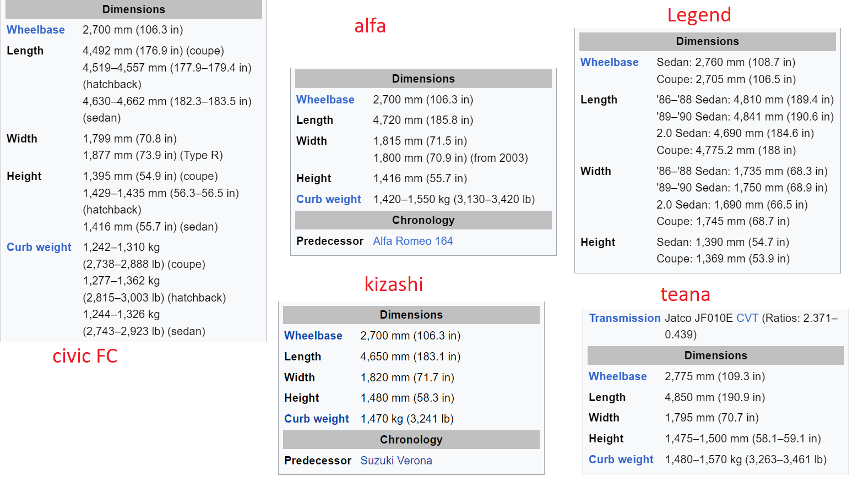
Task: Select the '(2,738–2,888 lb) (coupe)' weight
Action: click(144, 264)
